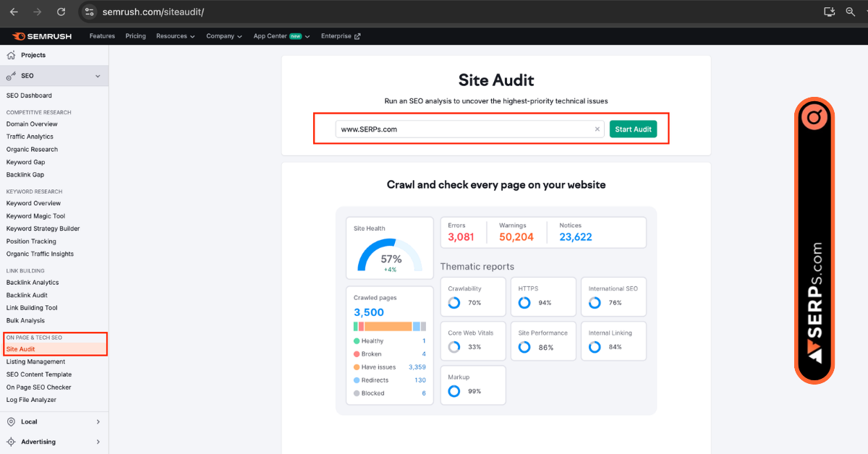The width and height of the screenshot is (868, 454).
Task: Clear the domain input using the X
Action: point(597,129)
